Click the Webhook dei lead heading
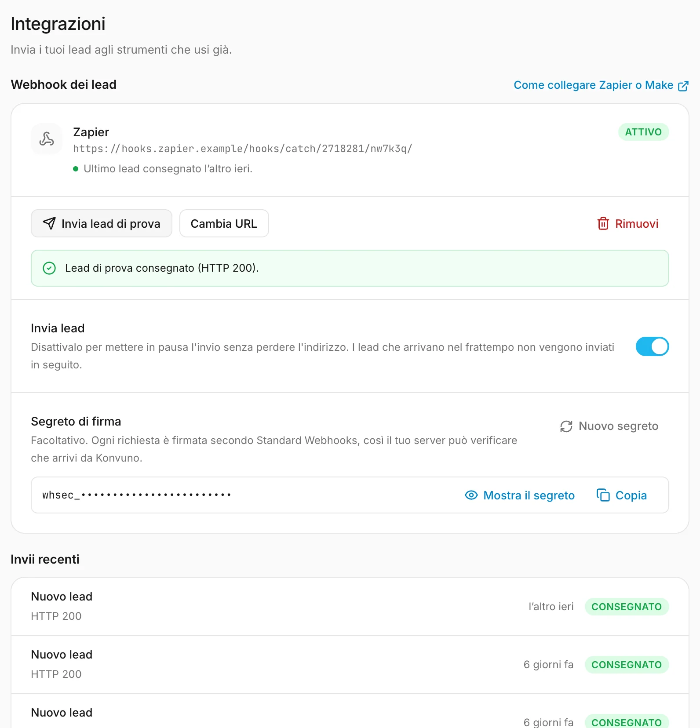 (x=64, y=84)
